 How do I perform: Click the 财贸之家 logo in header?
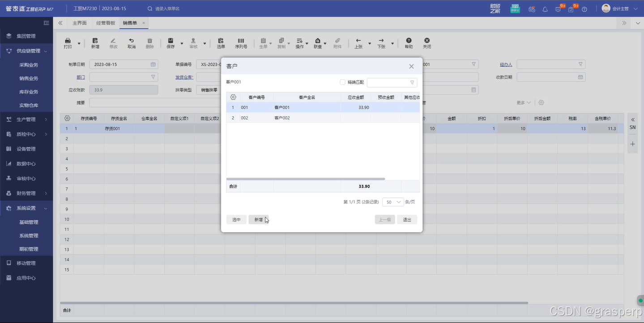[x=495, y=8]
